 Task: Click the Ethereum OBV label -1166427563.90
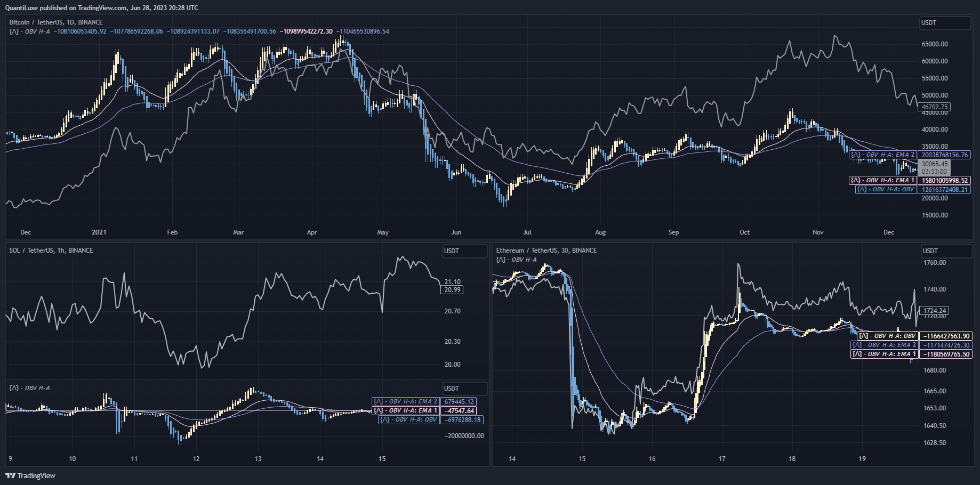914,336
